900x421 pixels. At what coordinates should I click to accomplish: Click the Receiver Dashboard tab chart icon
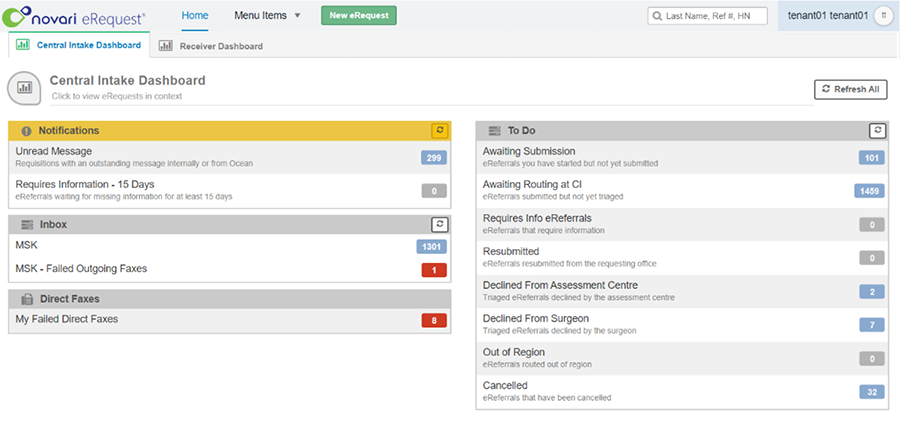click(x=165, y=46)
